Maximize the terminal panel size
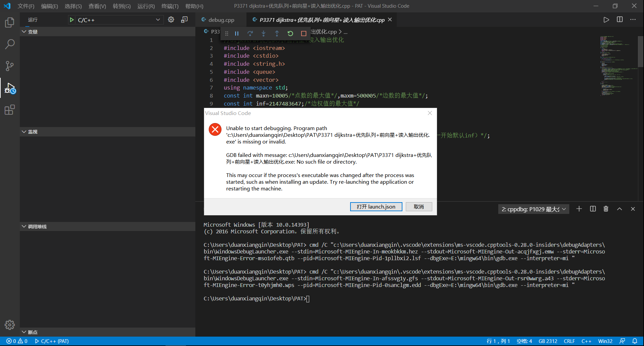 click(620, 209)
